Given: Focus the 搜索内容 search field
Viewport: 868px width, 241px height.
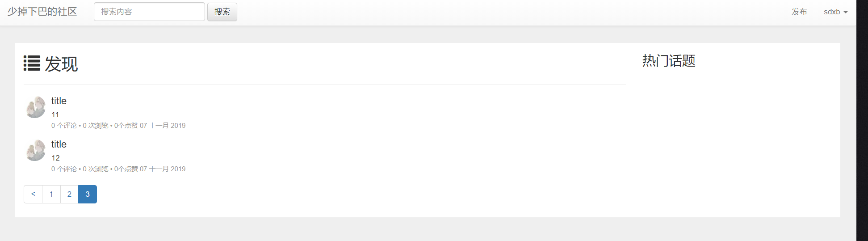Looking at the screenshot, I should 149,12.
